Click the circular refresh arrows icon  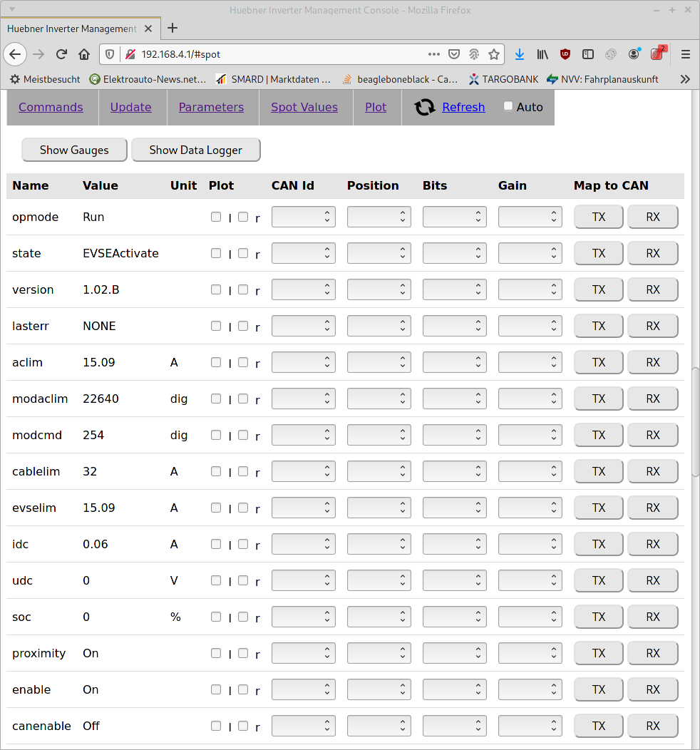(425, 107)
